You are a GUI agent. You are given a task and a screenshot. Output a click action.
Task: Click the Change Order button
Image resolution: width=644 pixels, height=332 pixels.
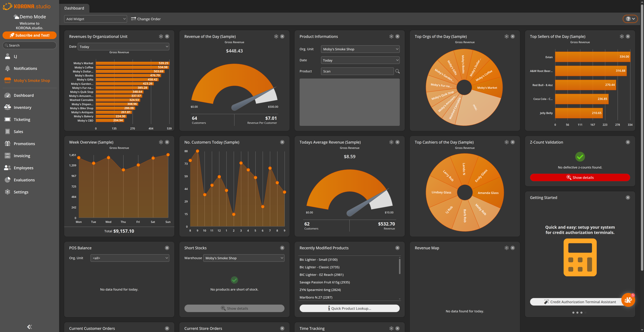click(x=146, y=19)
